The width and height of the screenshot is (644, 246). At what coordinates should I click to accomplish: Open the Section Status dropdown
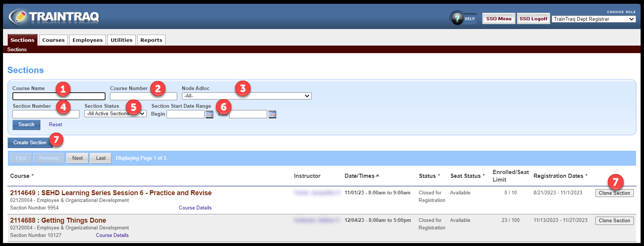(115, 114)
